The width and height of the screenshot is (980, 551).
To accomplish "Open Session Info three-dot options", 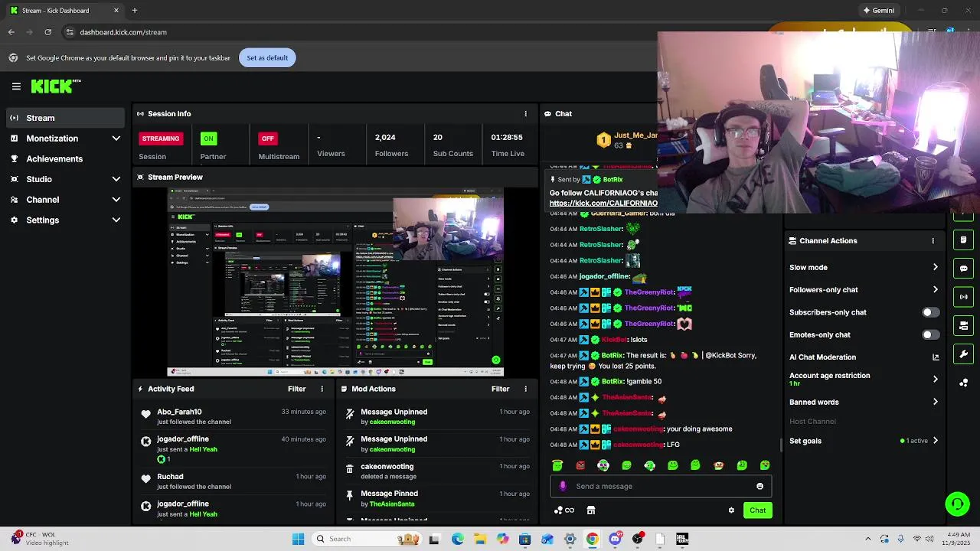I will [525, 113].
